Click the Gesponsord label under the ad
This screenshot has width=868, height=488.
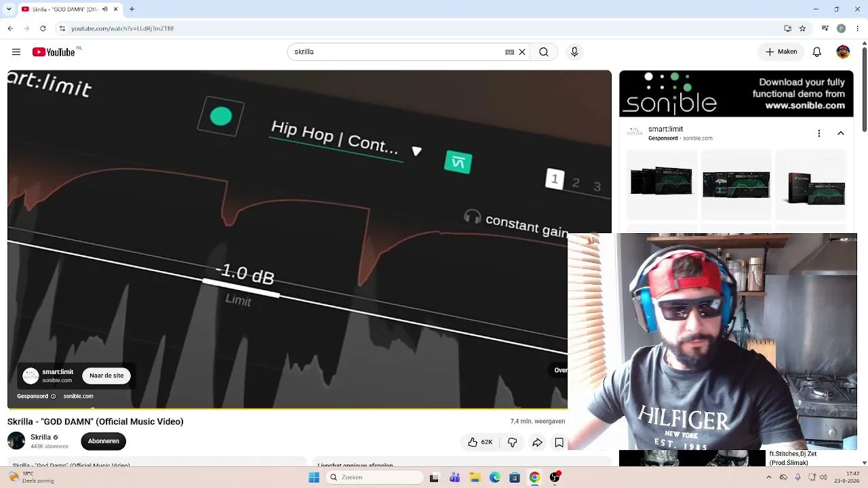pos(33,396)
